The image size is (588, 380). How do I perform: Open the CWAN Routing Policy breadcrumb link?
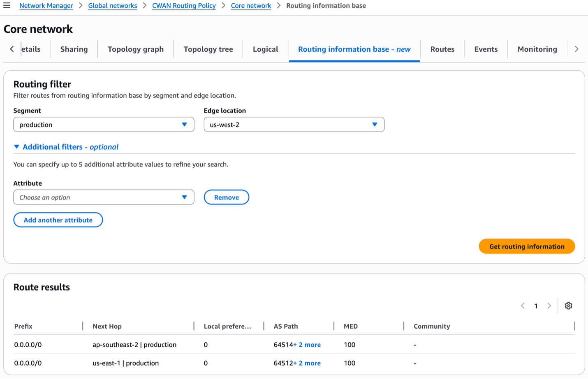(x=184, y=5)
